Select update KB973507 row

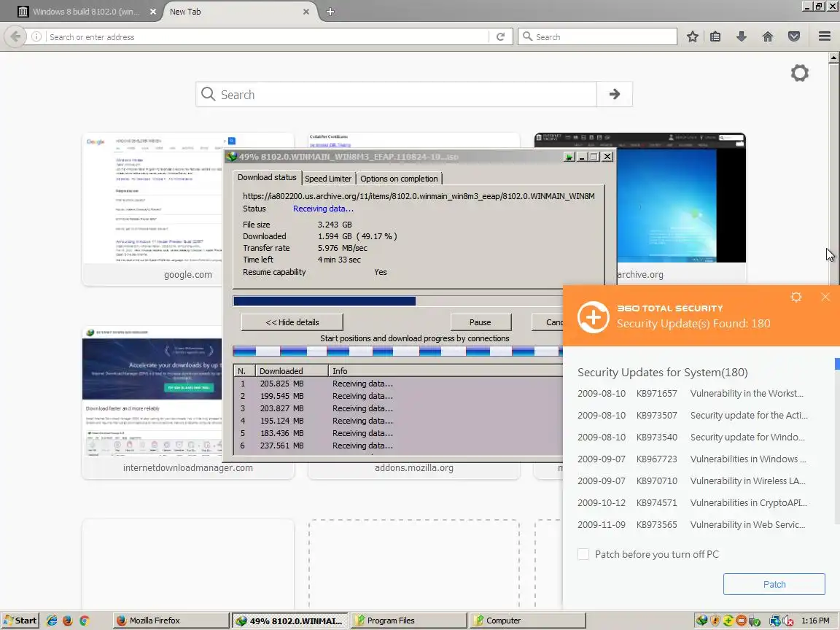pyautogui.click(x=691, y=415)
